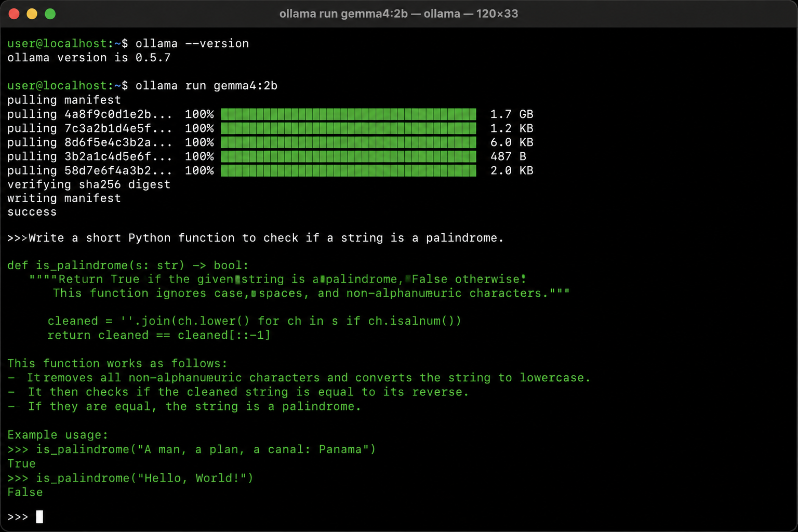
Task: Click the window title 'ollama run gemma4:2b'
Action: (343, 14)
